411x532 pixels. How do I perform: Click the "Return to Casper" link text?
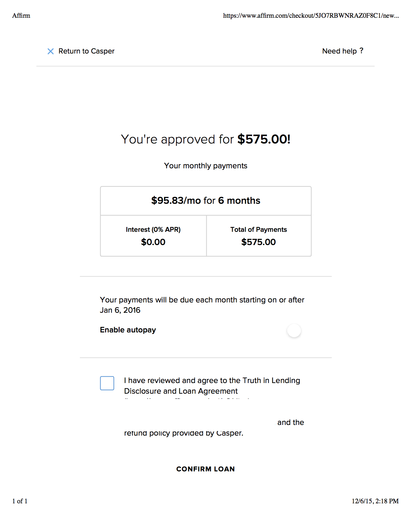(86, 51)
